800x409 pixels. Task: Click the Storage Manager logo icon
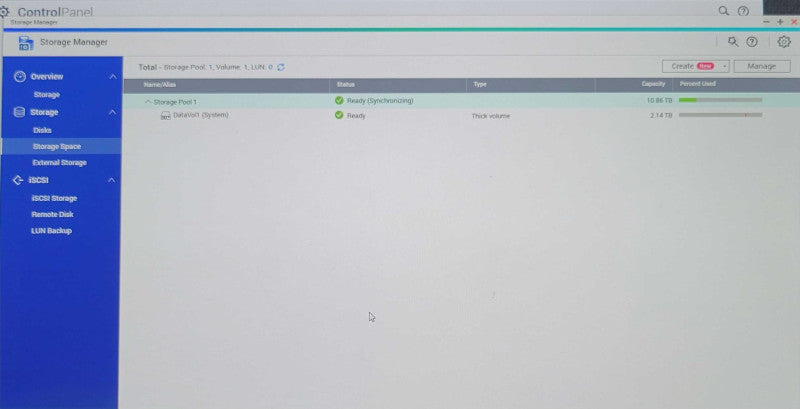26,43
